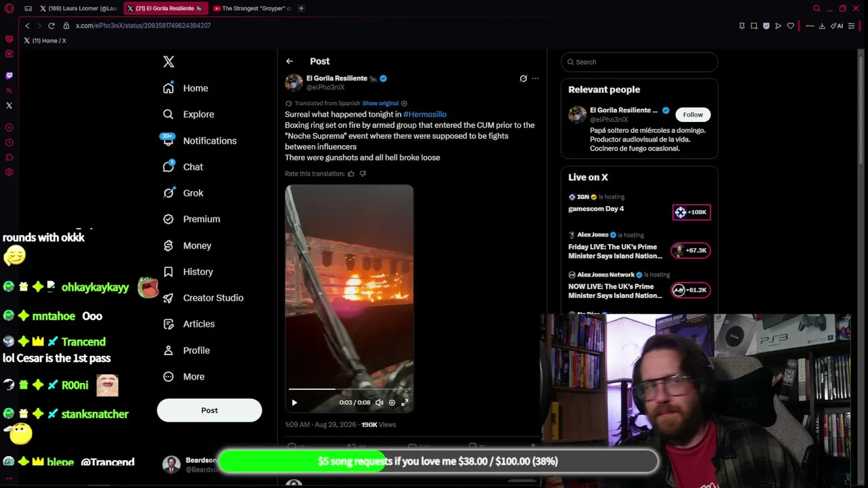Join IGN's gamescom Day 4 live
The height and width of the screenshot is (488, 868).
596,209
